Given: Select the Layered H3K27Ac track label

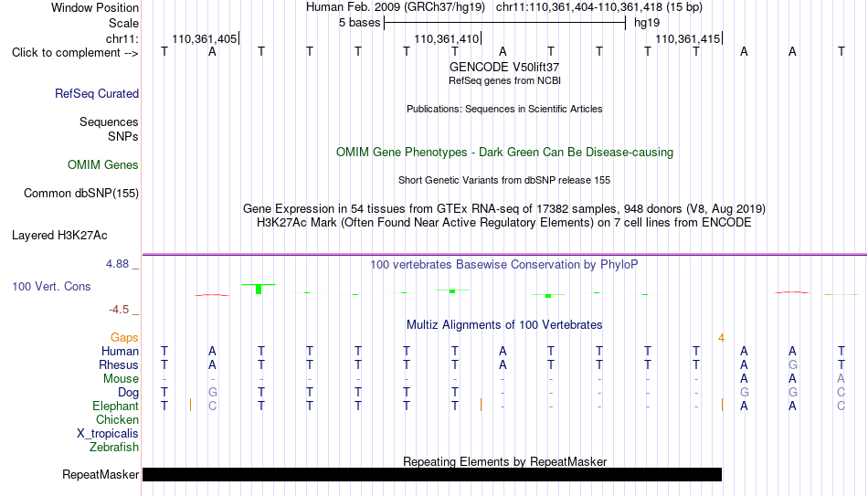Looking at the screenshot, I should [x=59, y=236].
